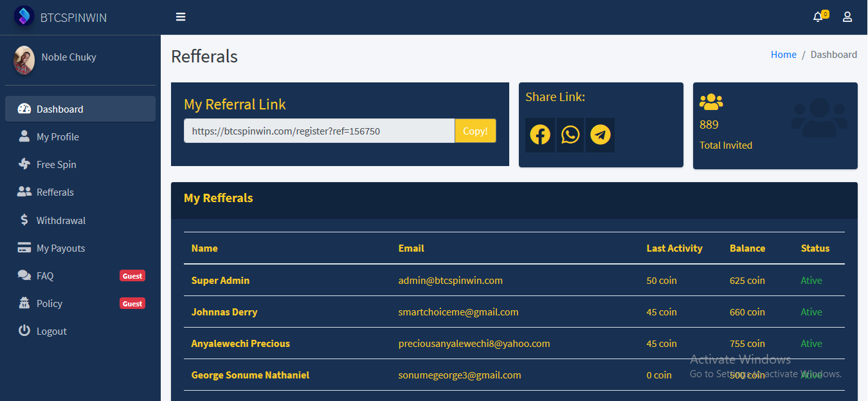Open the notifications bell
868x401 pixels.
(818, 17)
